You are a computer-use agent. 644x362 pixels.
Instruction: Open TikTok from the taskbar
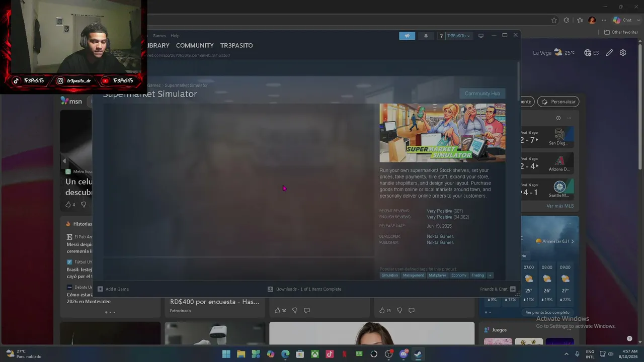pyautogui.click(x=330, y=354)
